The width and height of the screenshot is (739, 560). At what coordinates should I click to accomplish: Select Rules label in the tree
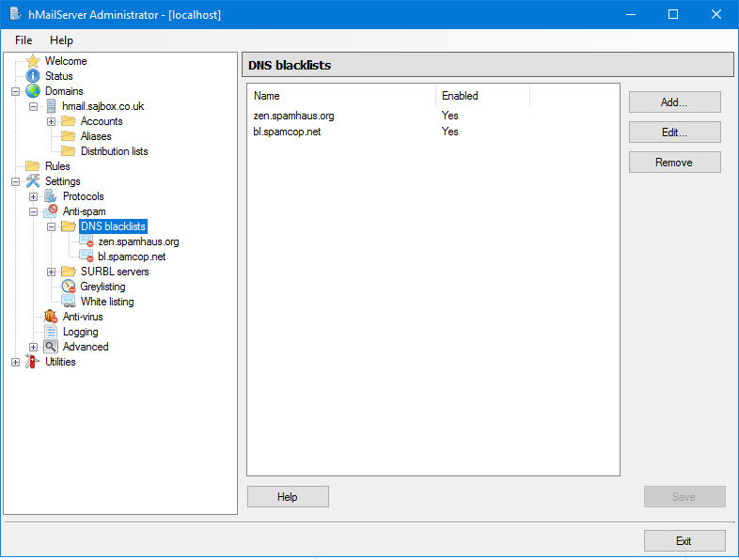point(57,166)
